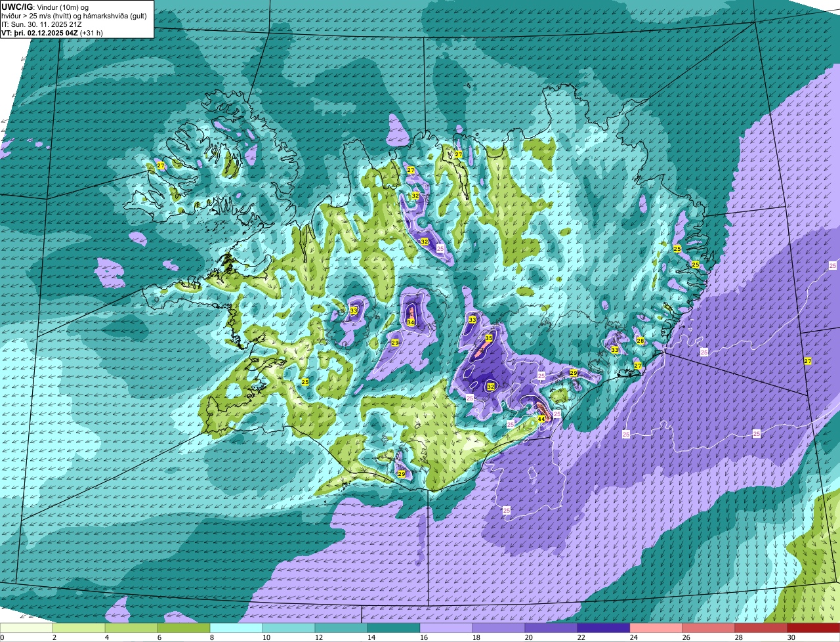Click legend scale value 30
Viewport: 840px width, 642px height.
[791, 637]
